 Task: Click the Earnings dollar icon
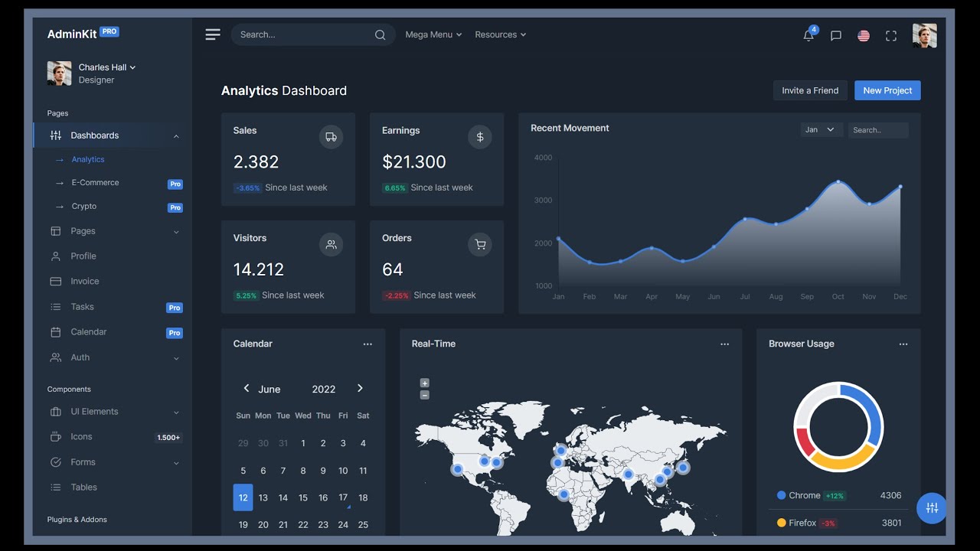[x=480, y=137]
